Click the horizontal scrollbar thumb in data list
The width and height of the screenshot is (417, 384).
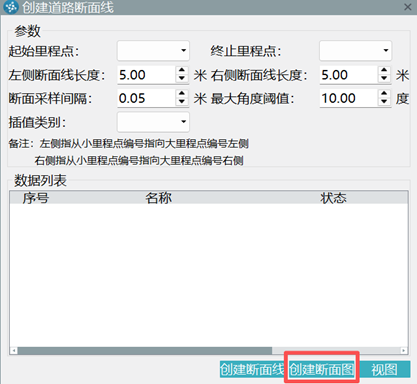click(x=145, y=351)
